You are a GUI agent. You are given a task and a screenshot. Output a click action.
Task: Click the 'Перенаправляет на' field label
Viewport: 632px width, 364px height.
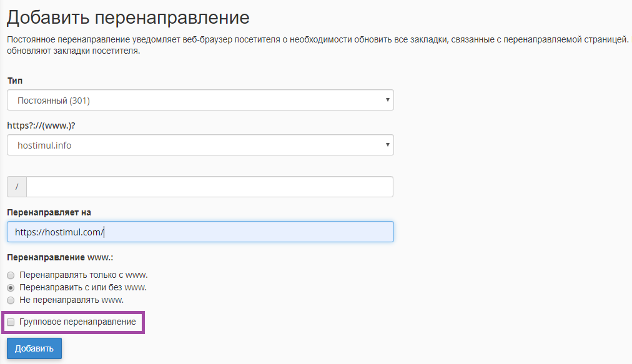[49, 212]
